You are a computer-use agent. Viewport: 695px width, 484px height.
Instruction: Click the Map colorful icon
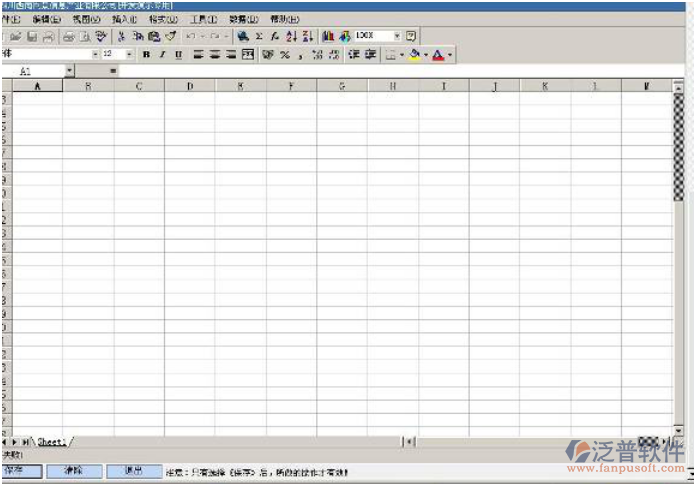tap(345, 37)
